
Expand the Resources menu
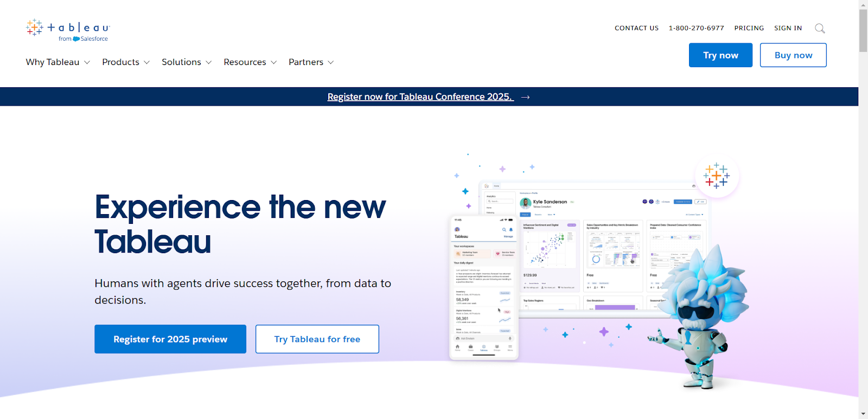[250, 62]
